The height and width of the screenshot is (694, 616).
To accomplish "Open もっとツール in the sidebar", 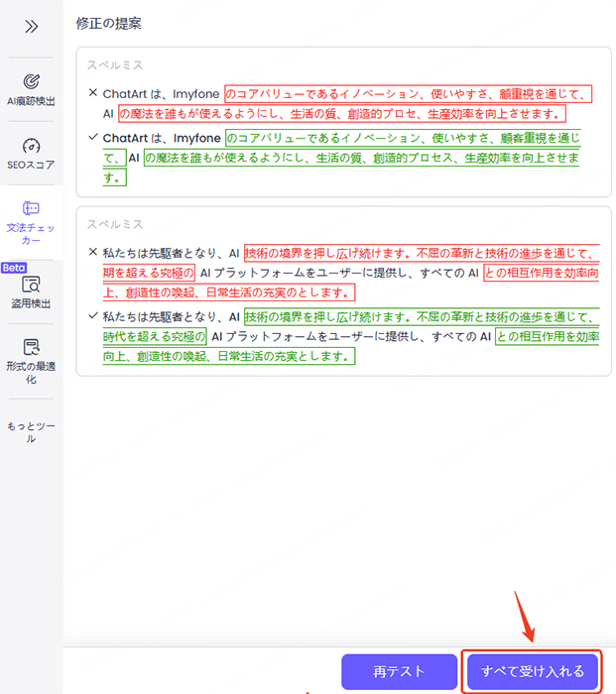I will click(31, 432).
